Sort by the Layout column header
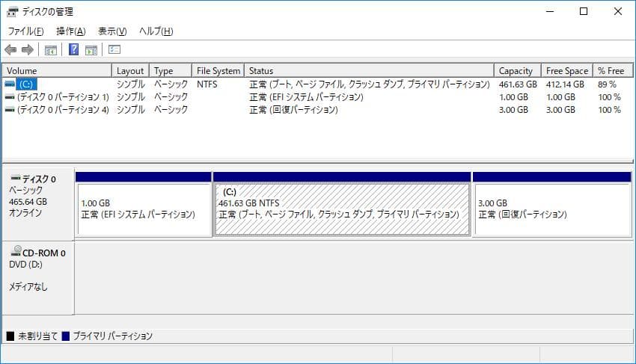This screenshot has height=364, width=636. (130, 70)
